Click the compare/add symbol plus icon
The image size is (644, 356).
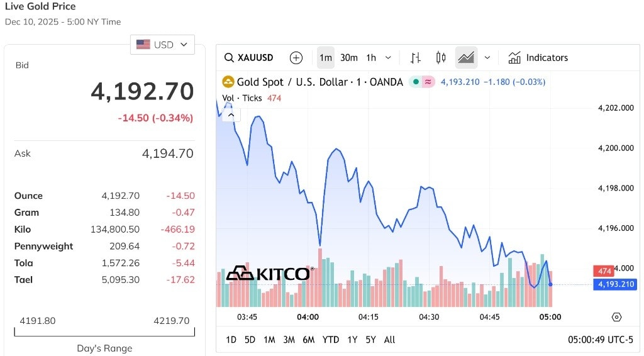pyautogui.click(x=296, y=58)
